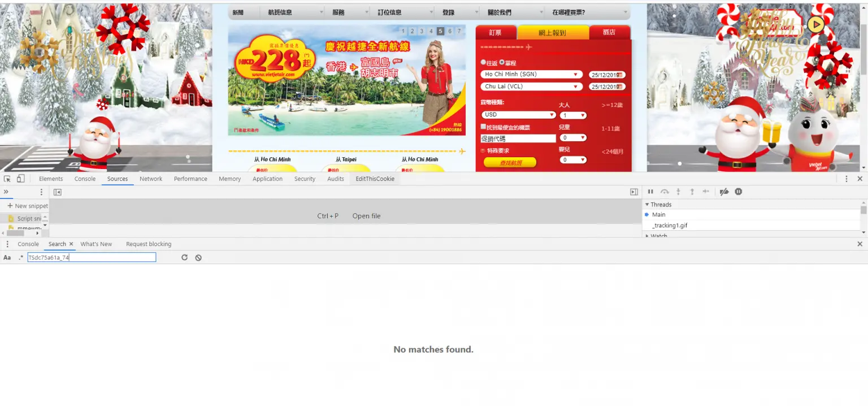Open the Request blocking drawer tab
This screenshot has height=406, width=868.
tap(149, 244)
